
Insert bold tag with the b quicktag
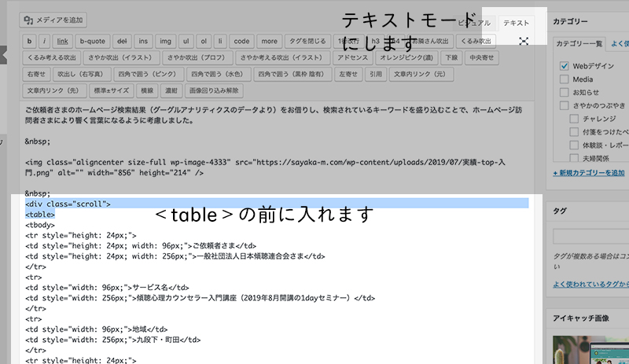(x=29, y=41)
